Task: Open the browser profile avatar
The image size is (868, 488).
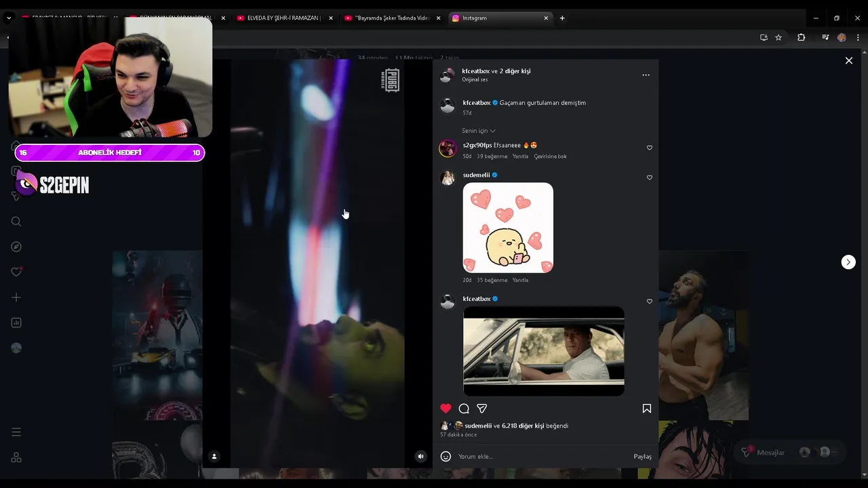Action: [842, 37]
